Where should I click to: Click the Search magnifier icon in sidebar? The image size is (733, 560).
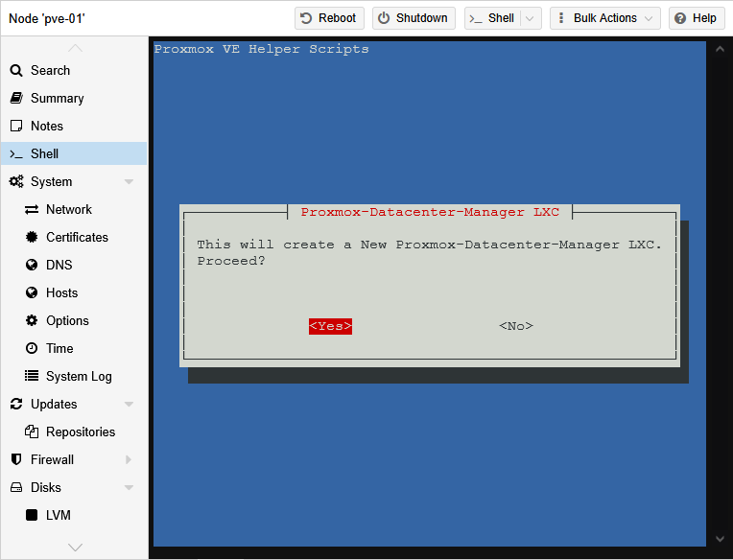tap(16, 71)
